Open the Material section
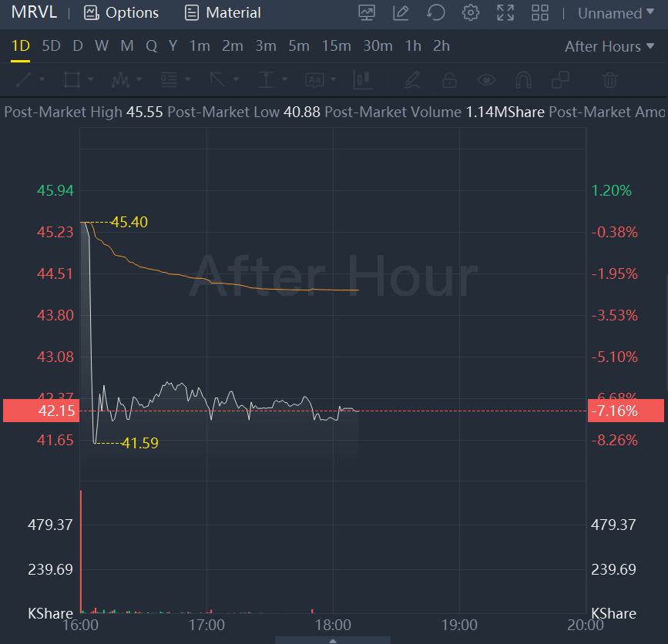Viewport: 668px width, 644px height. click(x=223, y=13)
